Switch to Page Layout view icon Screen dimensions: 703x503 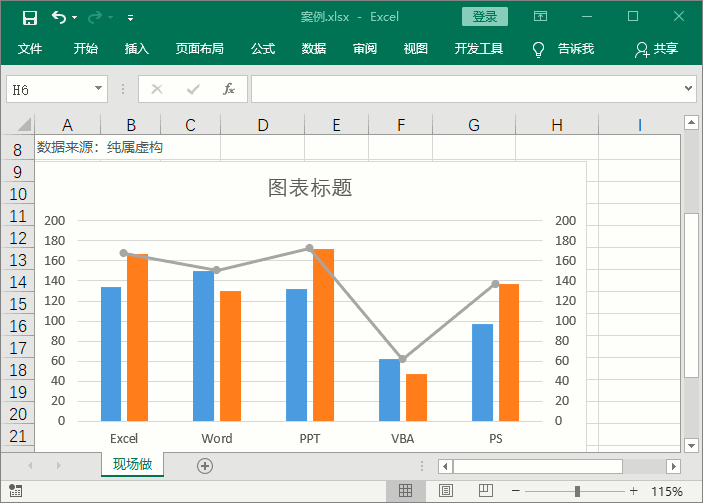[x=446, y=491]
